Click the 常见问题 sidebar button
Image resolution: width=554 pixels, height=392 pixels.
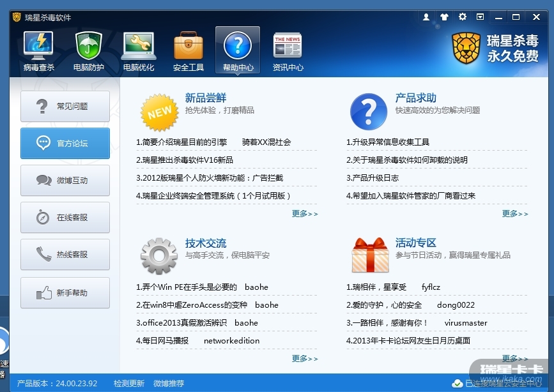tap(65, 106)
